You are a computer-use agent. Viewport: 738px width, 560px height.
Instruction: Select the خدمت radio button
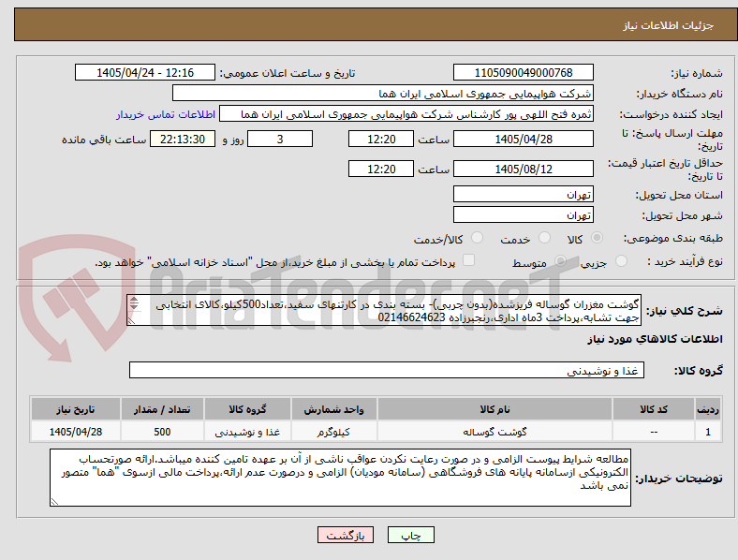click(x=544, y=238)
